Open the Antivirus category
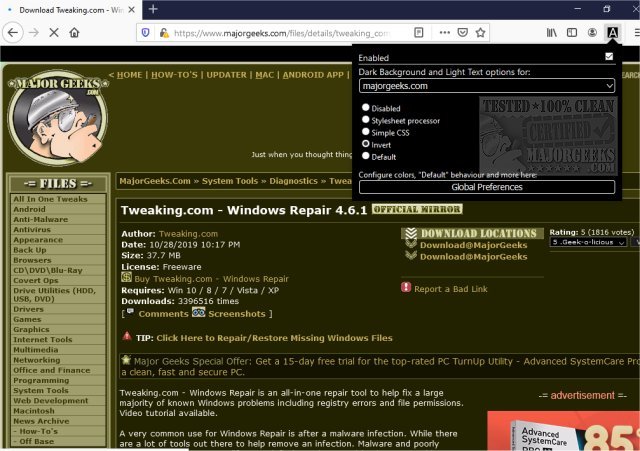This screenshot has width=640, height=451. click(x=32, y=230)
